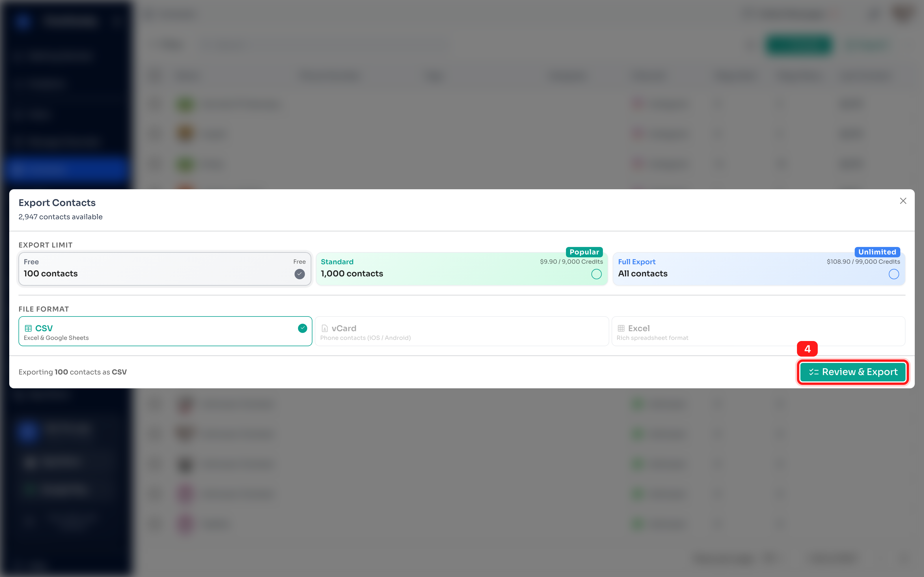Click the red step 4 marker

[x=807, y=349]
